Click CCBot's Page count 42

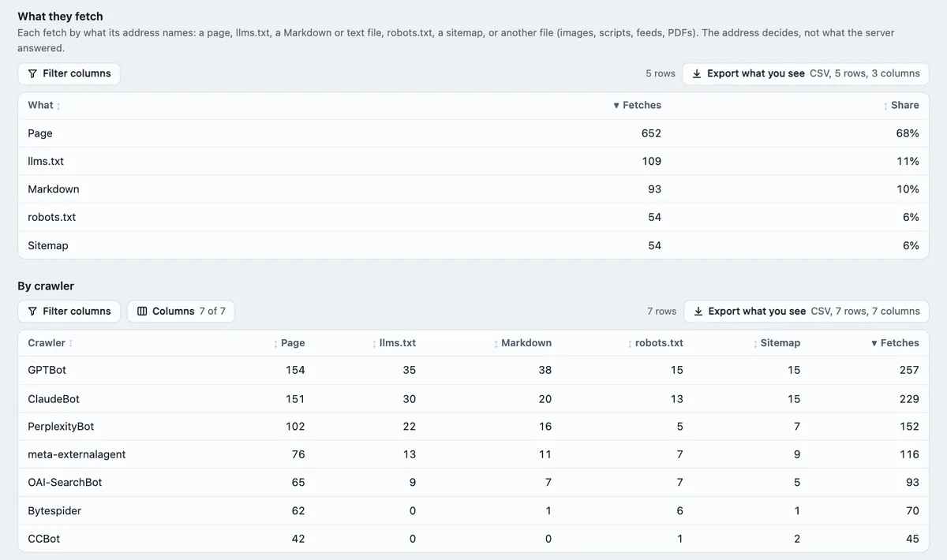[298, 539]
